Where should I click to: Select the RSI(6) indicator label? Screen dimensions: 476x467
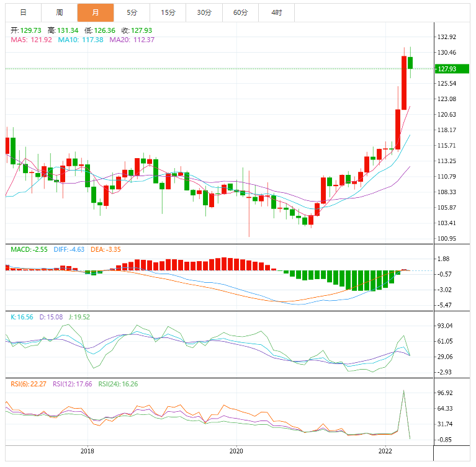click(x=29, y=384)
